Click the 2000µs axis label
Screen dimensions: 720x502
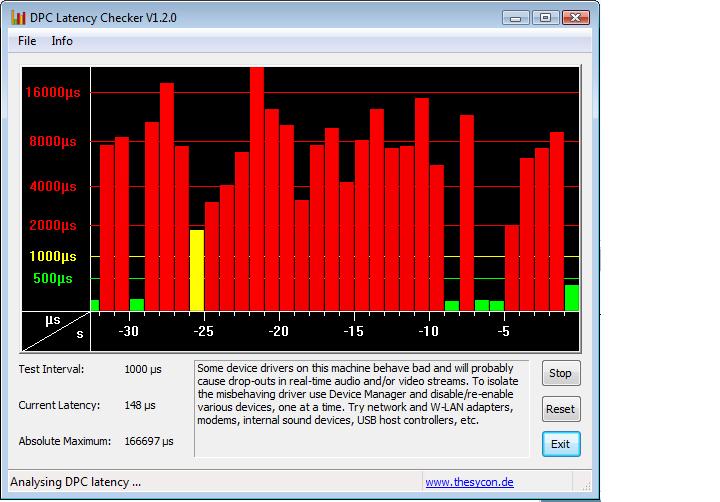click(53, 226)
